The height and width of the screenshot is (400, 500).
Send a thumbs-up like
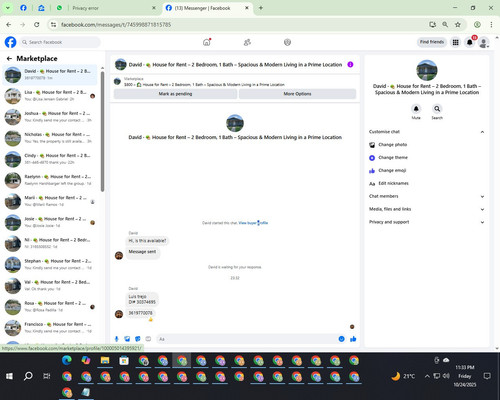(x=353, y=339)
